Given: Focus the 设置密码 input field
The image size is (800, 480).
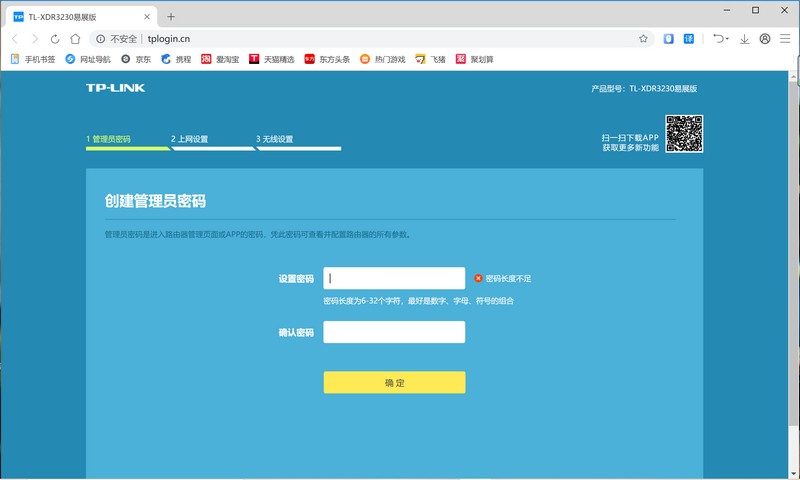Looking at the screenshot, I should (394, 278).
